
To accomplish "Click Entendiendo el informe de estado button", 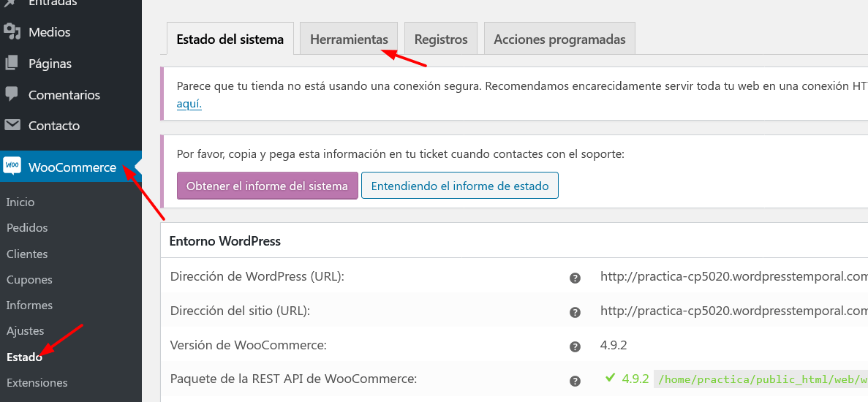I will [460, 185].
